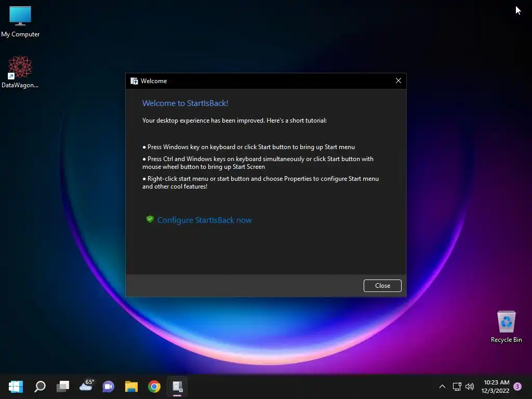532x399 pixels.
Task: Select the Recycle Bin icon
Action: click(x=506, y=327)
